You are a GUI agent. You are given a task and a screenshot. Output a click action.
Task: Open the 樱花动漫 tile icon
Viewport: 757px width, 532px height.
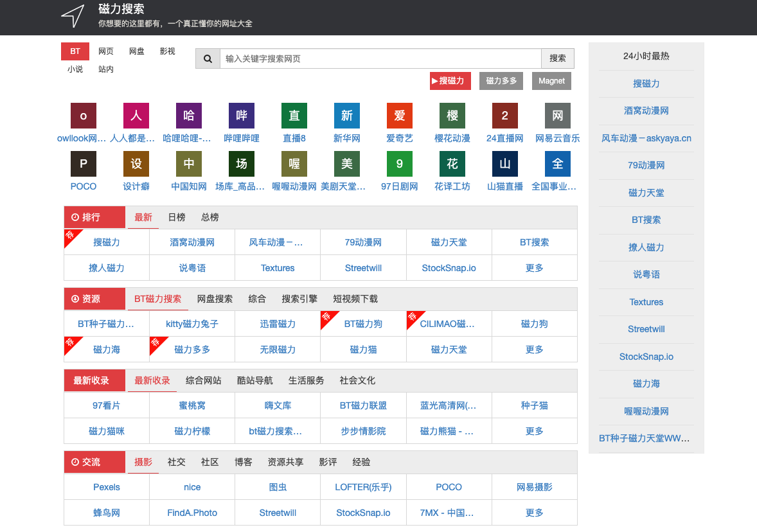pyautogui.click(x=452, y=116)
